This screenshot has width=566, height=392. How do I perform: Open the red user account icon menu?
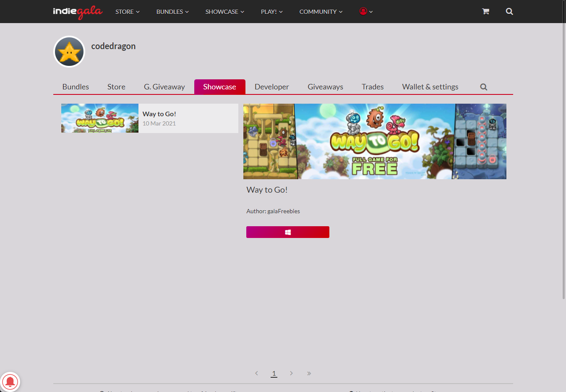[366, 11]
